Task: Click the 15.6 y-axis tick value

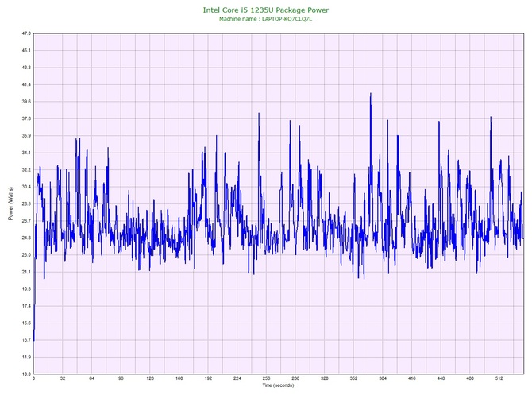Action: 26,323
